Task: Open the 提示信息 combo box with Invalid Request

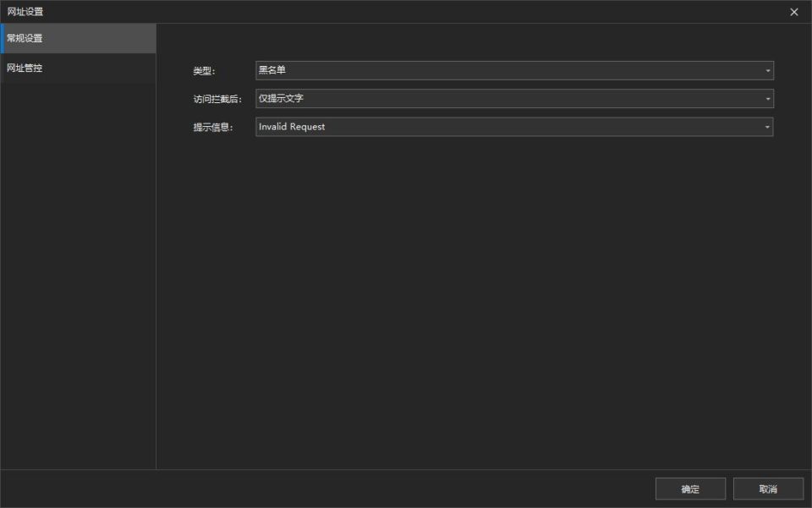Action: [514, 127]
